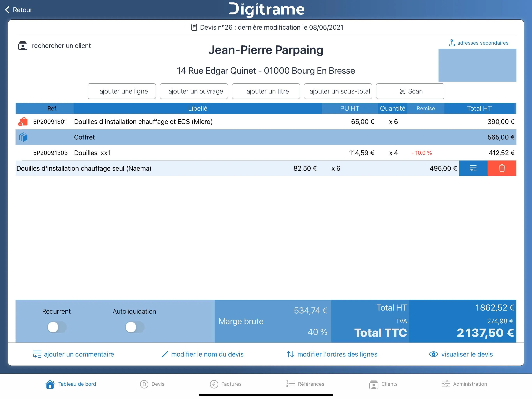Image resolution: width=532 pixels, height=399 pixels.
Task: Tap the light blue secondary address box
Action: pyautogui.click(x=477, y=65)
